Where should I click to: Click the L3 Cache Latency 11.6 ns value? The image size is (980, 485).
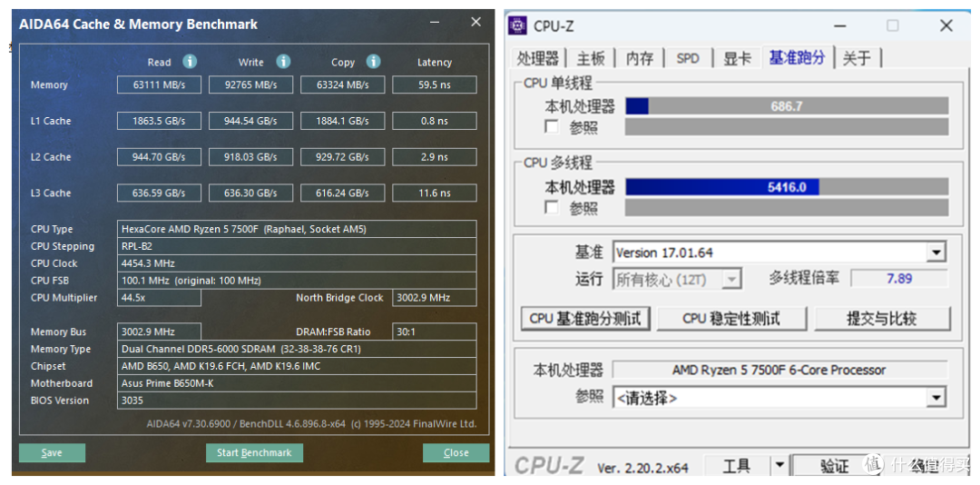(x=435, y=193)
